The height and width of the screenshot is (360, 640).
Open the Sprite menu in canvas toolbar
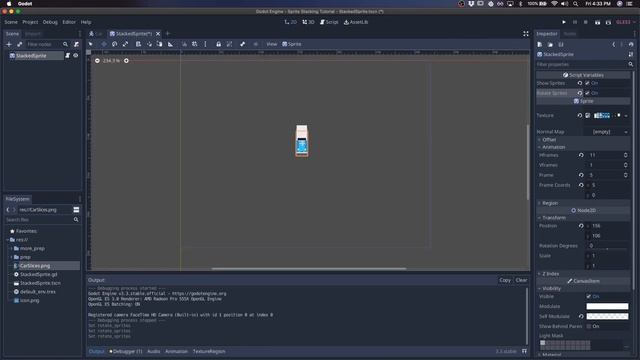(x=292, y=44)
